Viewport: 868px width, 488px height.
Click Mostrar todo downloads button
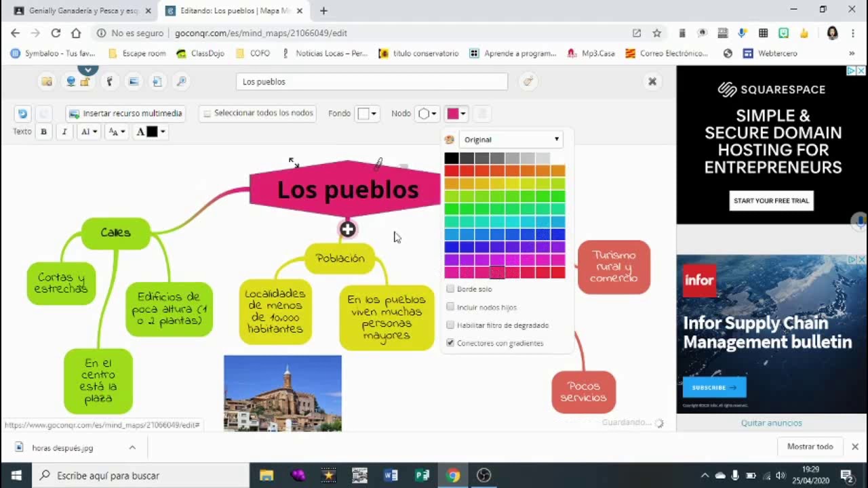(x=810, y=447)
